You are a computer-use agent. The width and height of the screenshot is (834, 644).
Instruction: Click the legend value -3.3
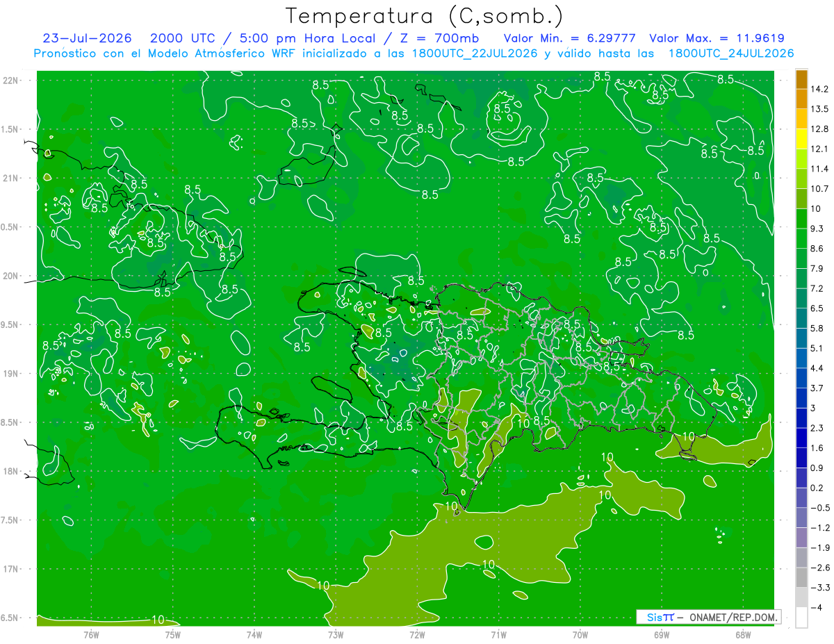[x=820, y=588]
